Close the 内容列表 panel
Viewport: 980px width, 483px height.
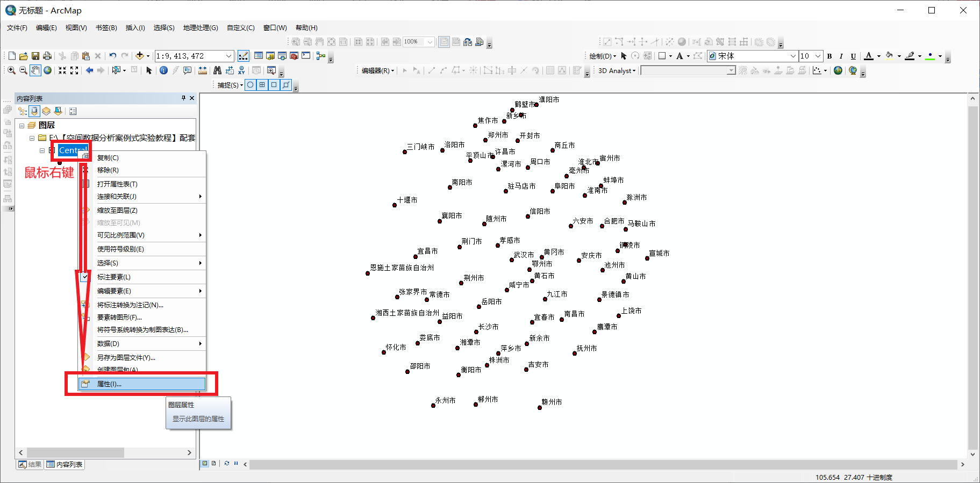click(x=192, y=98)
